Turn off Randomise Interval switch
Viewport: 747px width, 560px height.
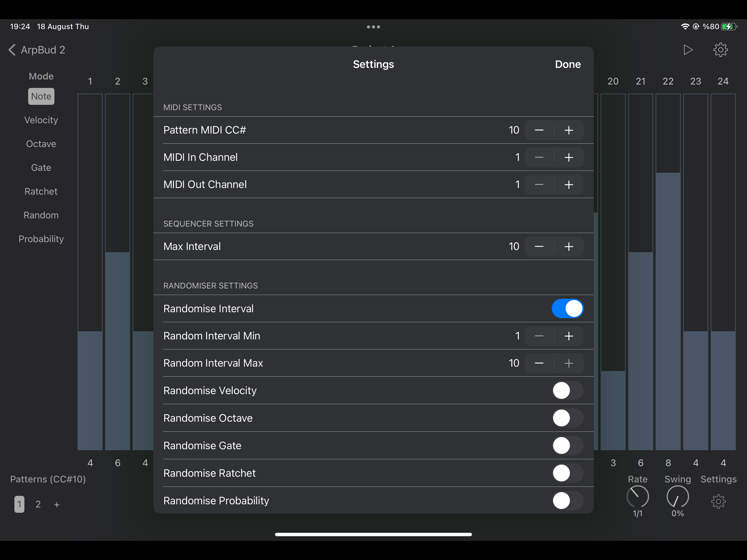coord(567,308)
